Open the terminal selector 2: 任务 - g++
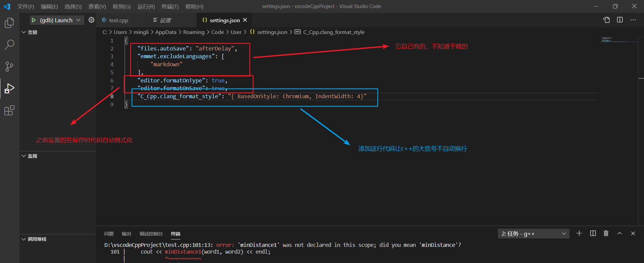Image resolution: width=644 pixels, height=263 pixels. tap(534, 234)
